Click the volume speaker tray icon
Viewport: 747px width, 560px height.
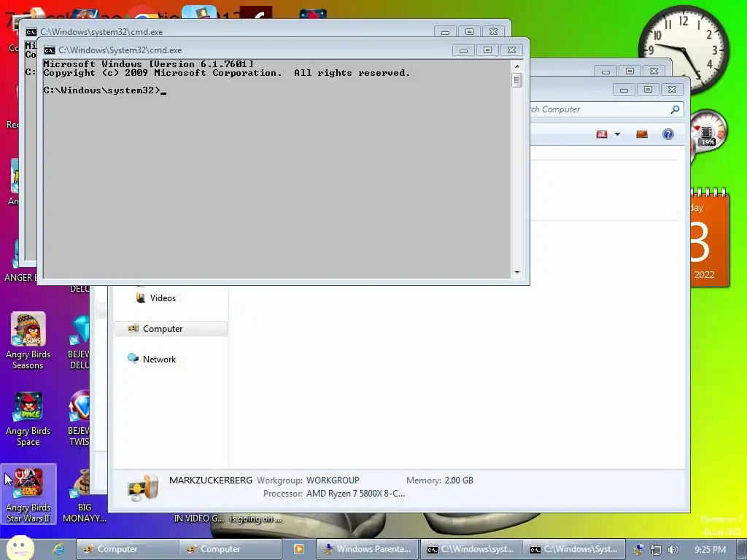[x=673, y=550]
